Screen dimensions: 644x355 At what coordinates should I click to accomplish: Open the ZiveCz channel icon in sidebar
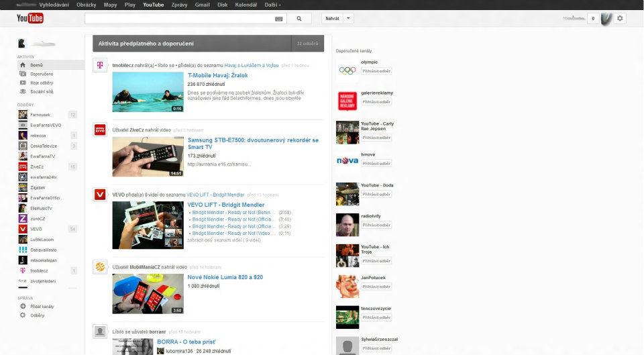[23, 166]
